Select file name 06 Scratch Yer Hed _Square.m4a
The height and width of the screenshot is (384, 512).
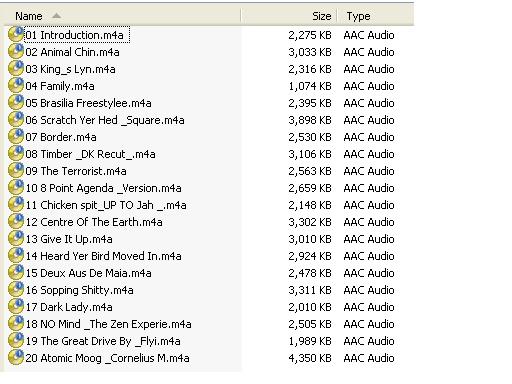[x=105, y=120]
